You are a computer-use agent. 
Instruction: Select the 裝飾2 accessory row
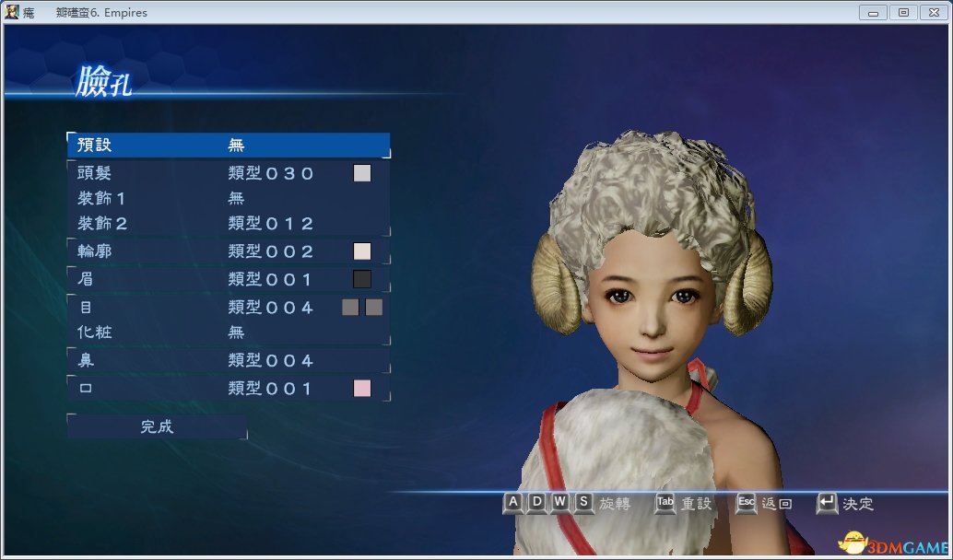point(229,224)
